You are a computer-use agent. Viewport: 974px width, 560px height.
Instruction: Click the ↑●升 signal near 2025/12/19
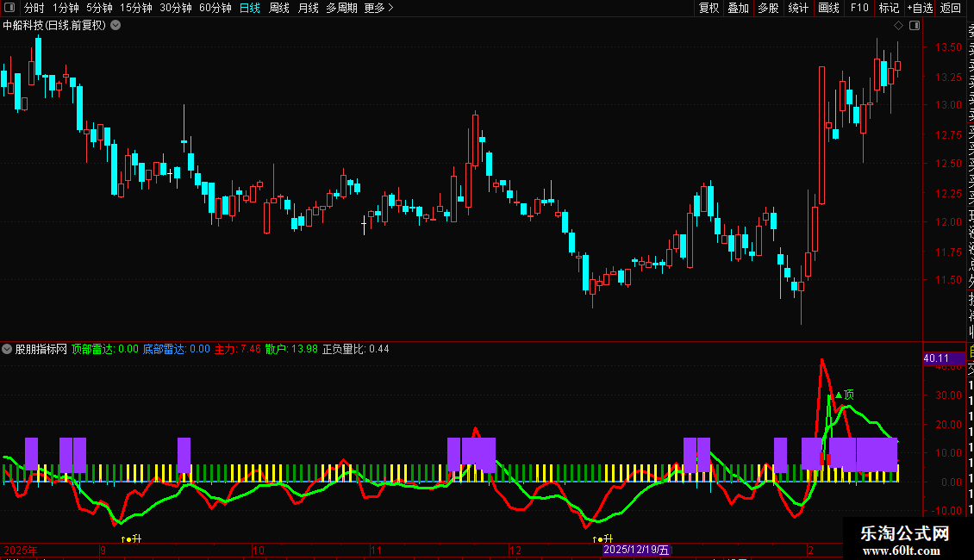point(603,538)
